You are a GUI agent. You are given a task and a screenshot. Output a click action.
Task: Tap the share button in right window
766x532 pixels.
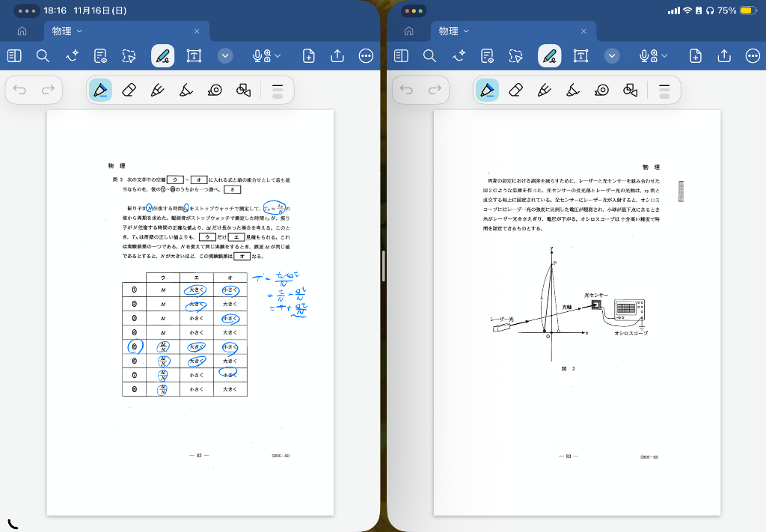(723, 56)
